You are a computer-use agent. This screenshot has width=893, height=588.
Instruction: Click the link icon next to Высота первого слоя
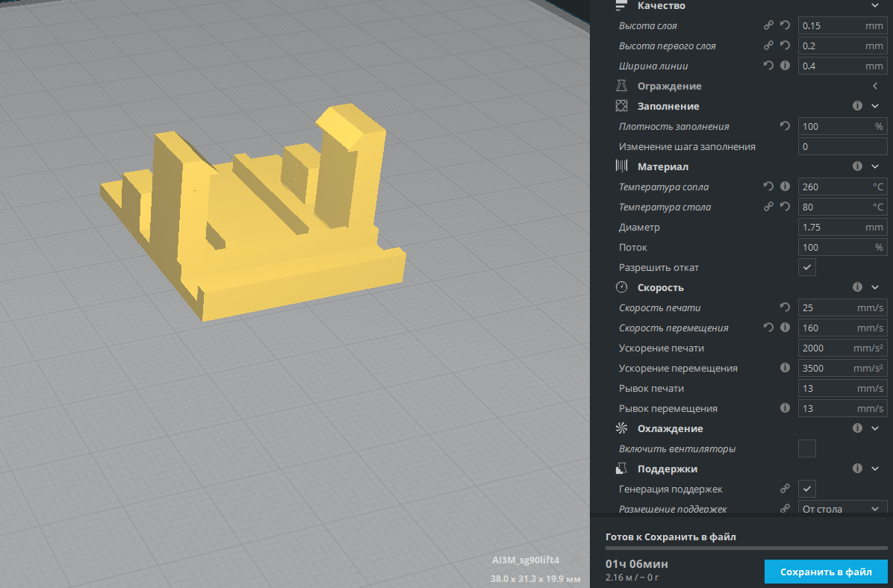[x=769, y=46]
